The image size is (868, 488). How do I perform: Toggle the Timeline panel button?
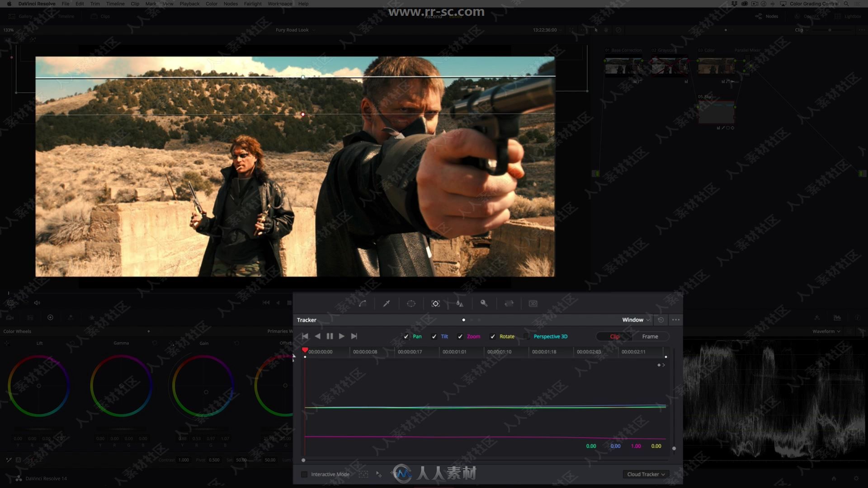[x=61, y=16]
